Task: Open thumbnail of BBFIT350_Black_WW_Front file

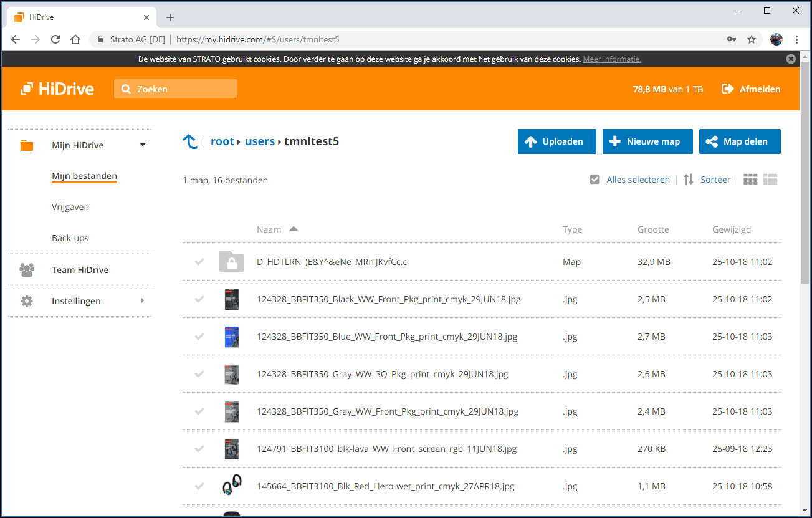Action: 232,299
